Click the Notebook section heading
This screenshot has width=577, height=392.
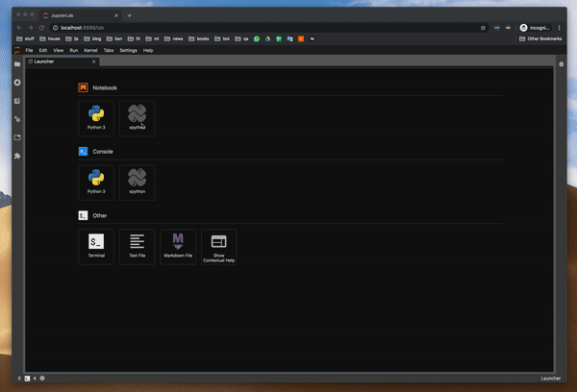105,87
